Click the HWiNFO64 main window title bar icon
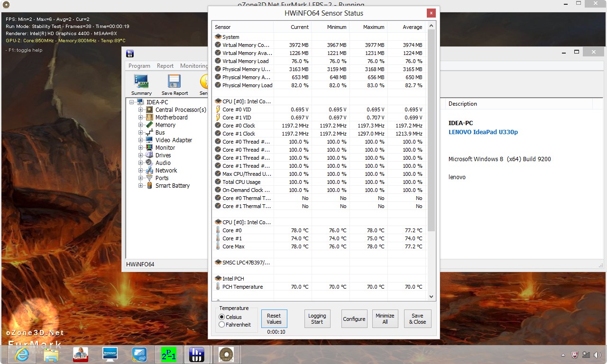The height and width of the screenshot is (364, 607). (x=130, y=54)
